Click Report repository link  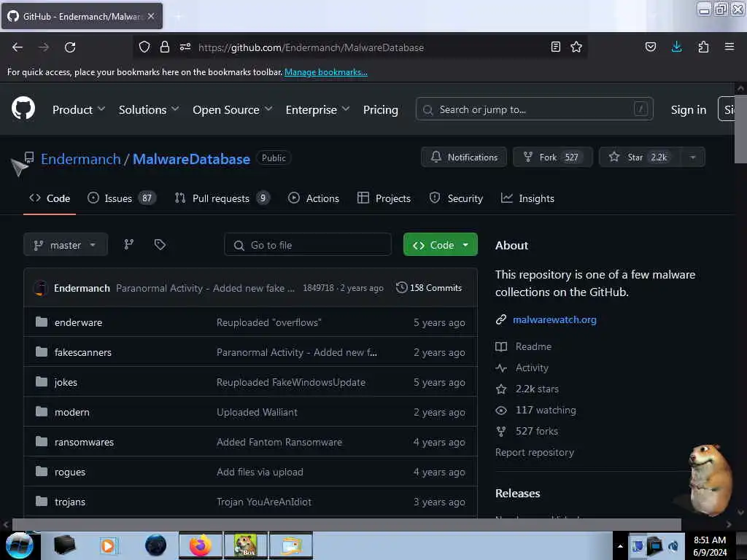click(535, 452)
